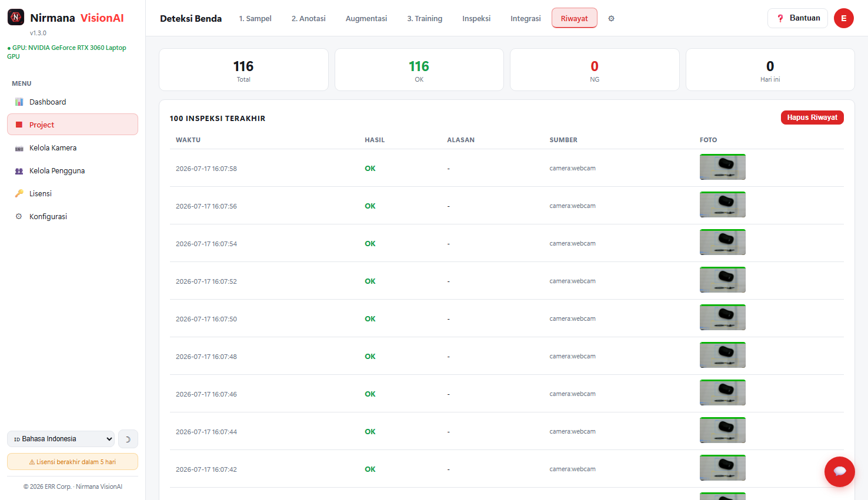
Task: Open Konfigurasi in the sidebar
Action: coord(72,216)
